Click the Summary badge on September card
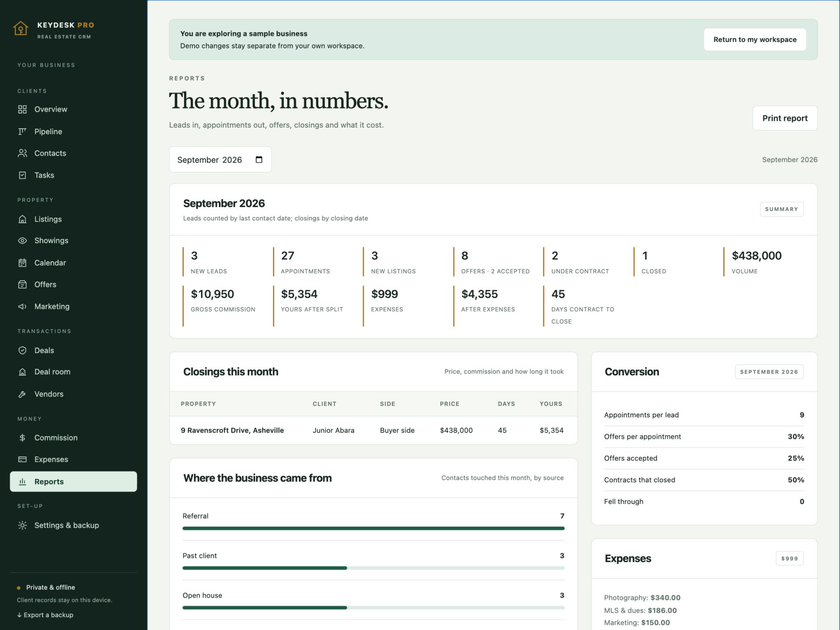Viewport: 840px width, 630px height. pos(781,209)
